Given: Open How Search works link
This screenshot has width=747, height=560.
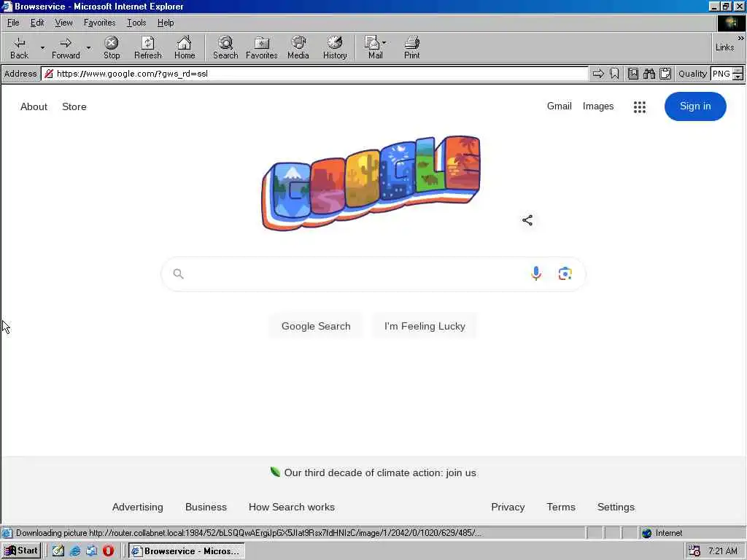Looking at the screenshot, I should (x=292, y=507).
